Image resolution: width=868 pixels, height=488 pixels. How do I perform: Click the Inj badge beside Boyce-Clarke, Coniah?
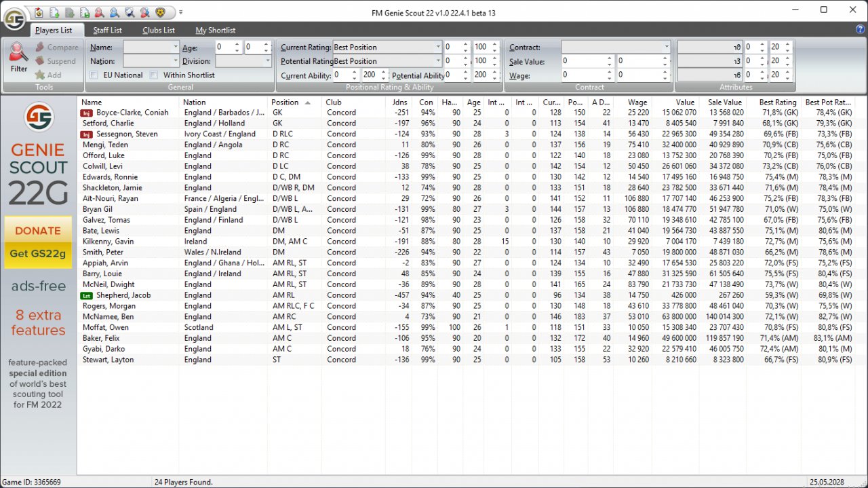(87, 113)
